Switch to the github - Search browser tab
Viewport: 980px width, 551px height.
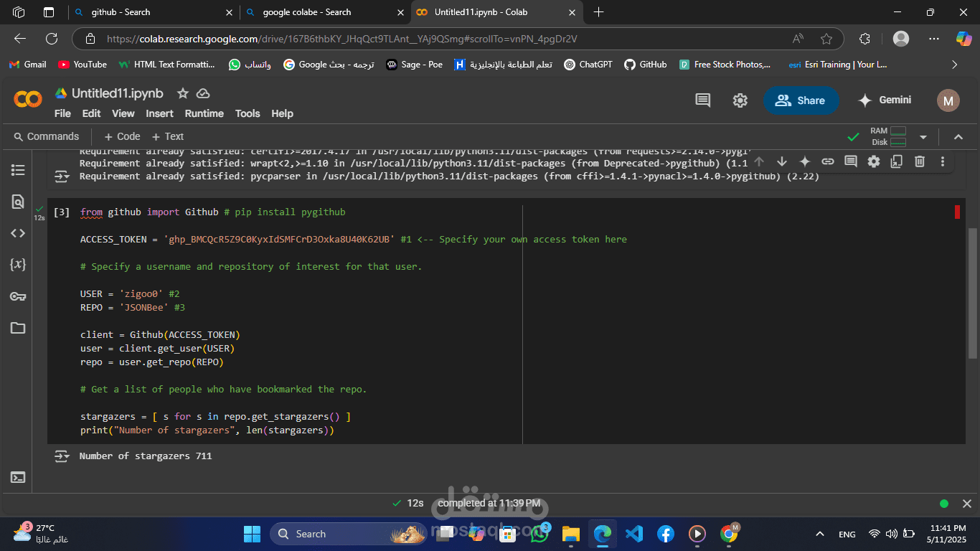(154, 12)
